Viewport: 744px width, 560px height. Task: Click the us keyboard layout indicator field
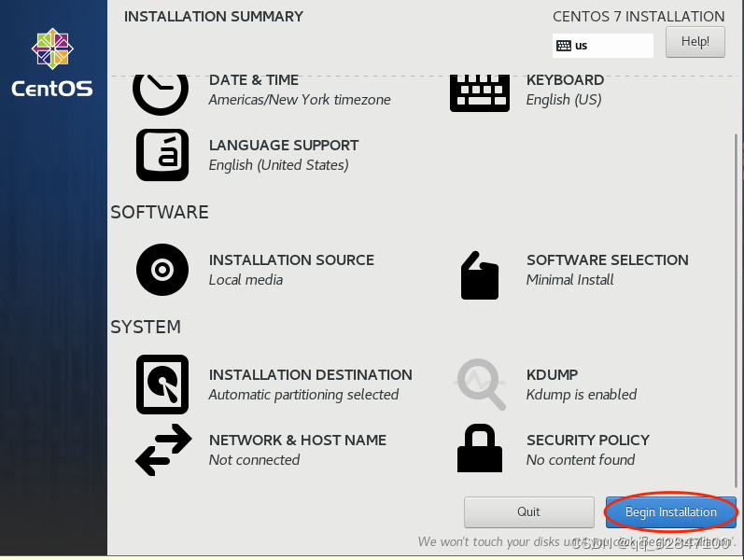(603, 46)
